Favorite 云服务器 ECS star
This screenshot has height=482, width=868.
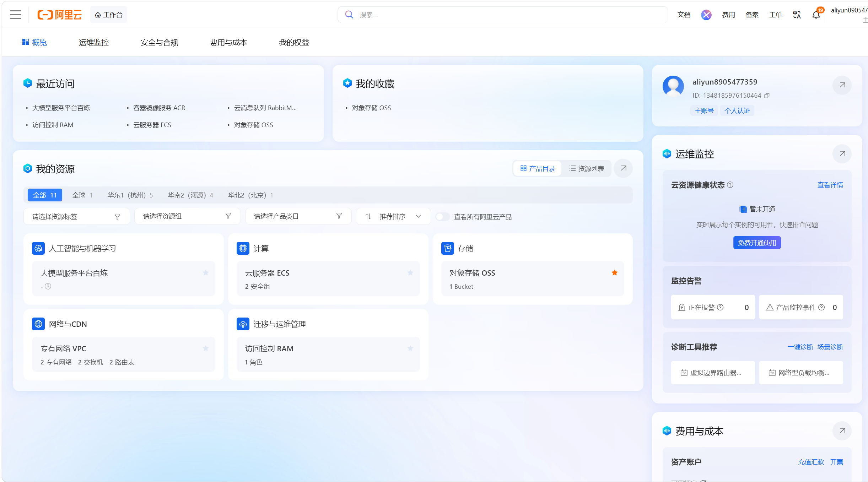[410, 273]
